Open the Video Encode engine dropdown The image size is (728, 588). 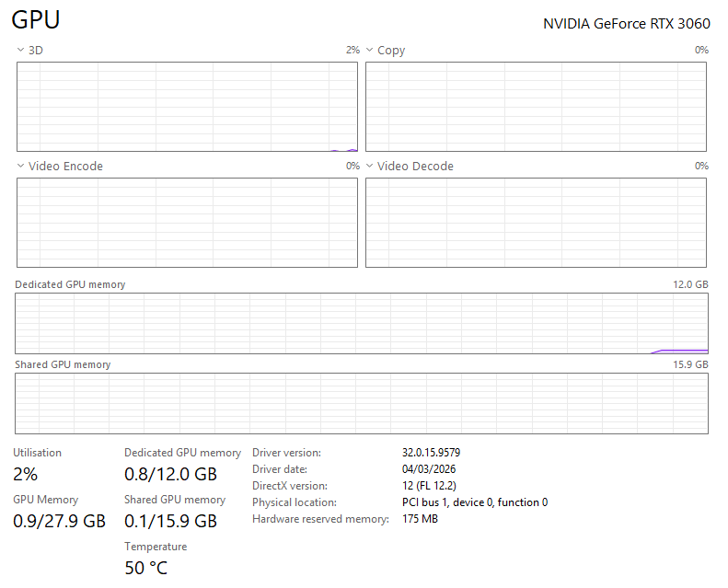(21, 167)
